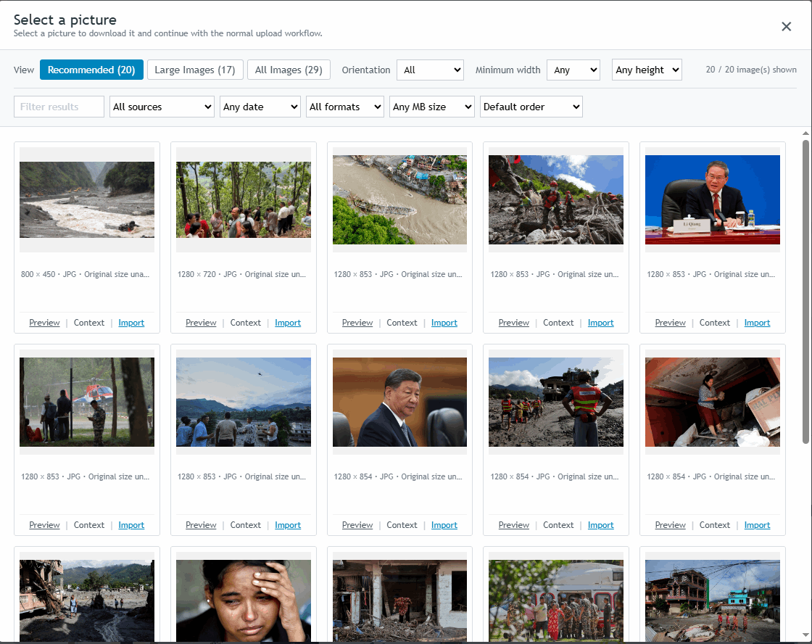Import the lake and sky onlookers image
Screen dimensions: 812x644
[x=288, y=525]
